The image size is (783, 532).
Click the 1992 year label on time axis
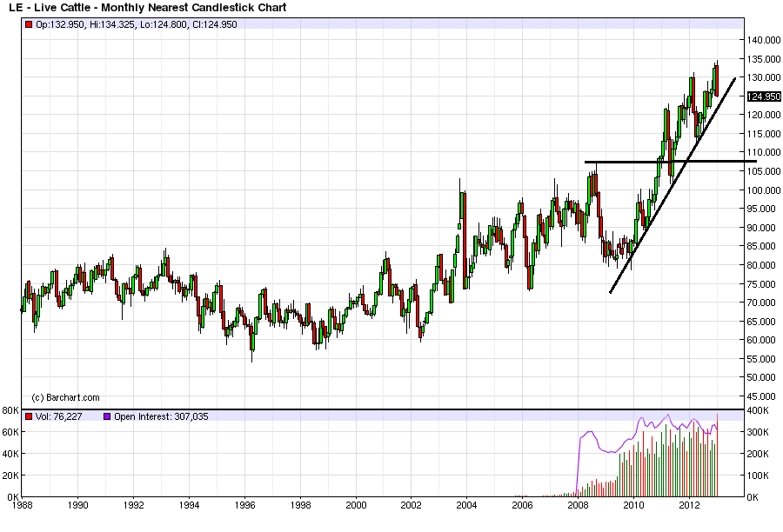133,505
